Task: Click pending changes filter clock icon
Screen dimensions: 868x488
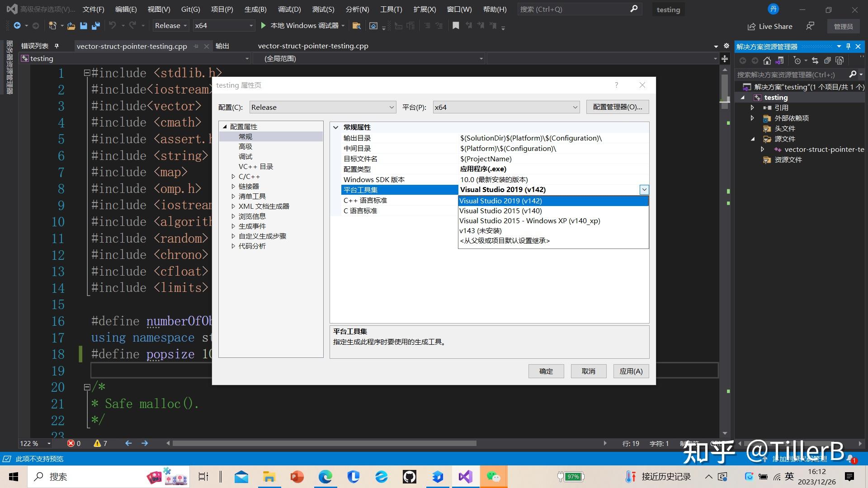Action: 797,61
